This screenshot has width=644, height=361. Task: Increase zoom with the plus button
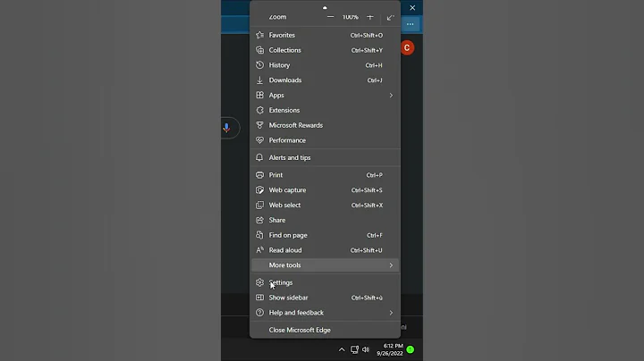click(369, 17)
